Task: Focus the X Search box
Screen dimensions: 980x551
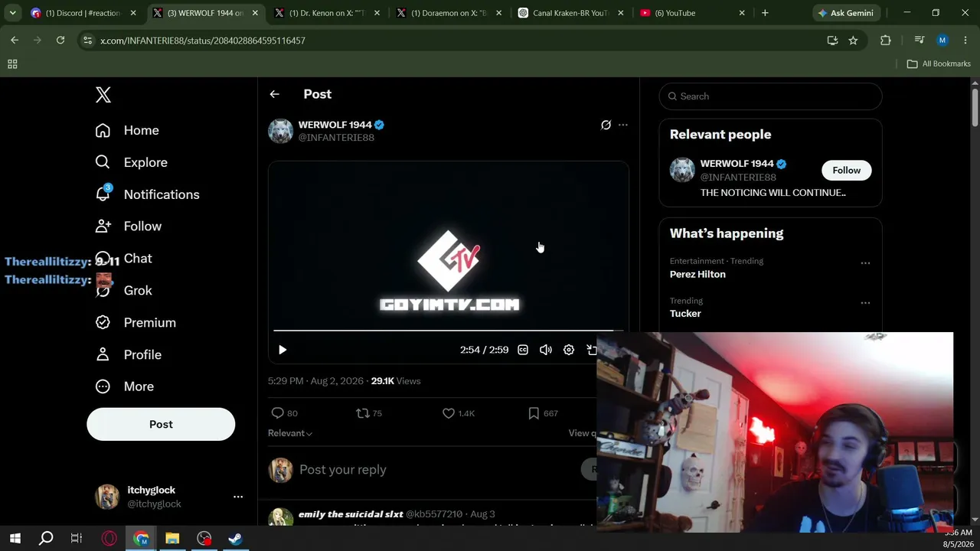Action: (x=770, y=96)
